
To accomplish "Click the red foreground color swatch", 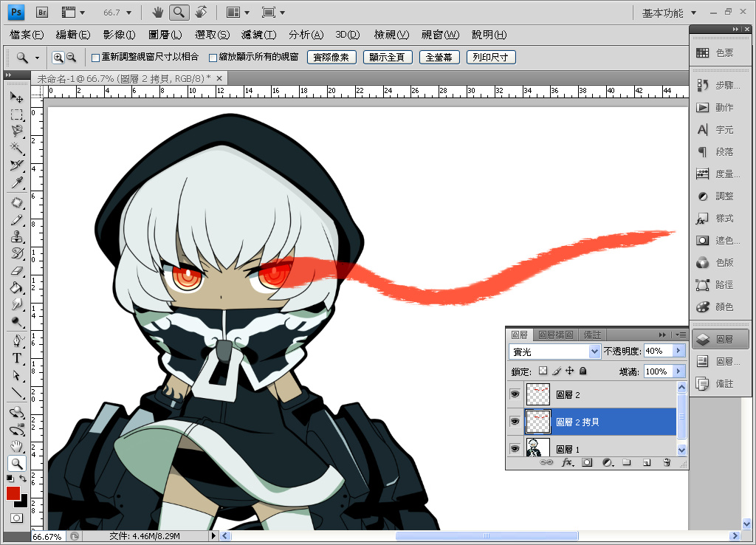I will point(13,493).
